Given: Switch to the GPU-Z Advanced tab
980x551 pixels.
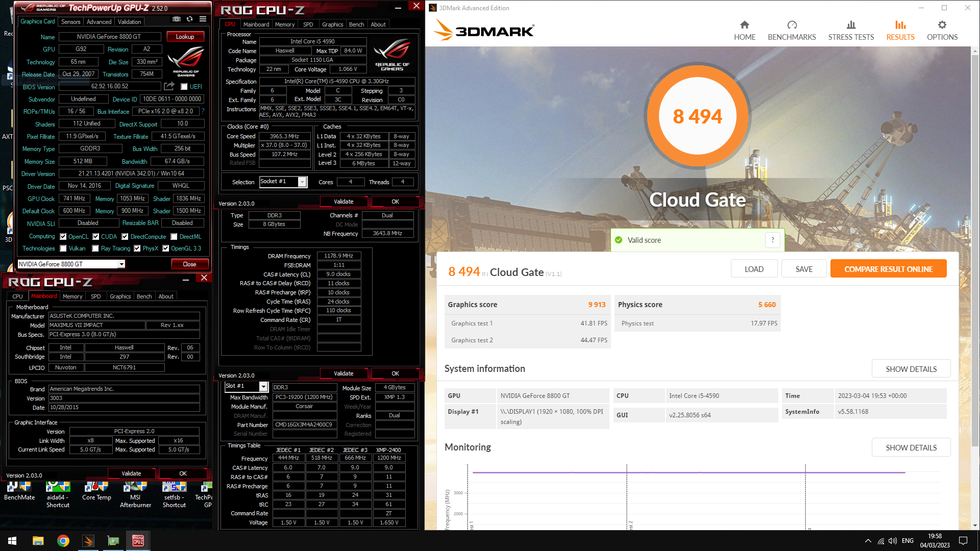Looking at the screenshot, I should coord(99,21).
